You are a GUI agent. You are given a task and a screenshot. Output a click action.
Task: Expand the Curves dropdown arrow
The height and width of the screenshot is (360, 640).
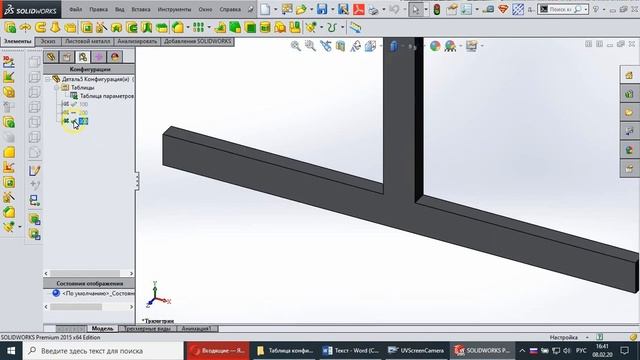click(x=342, y=27)
